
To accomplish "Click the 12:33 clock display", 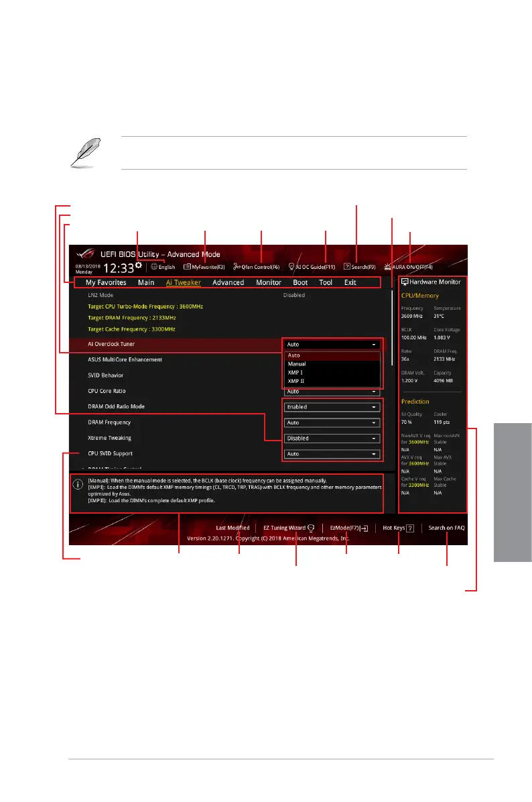I will tap(119, 268).
